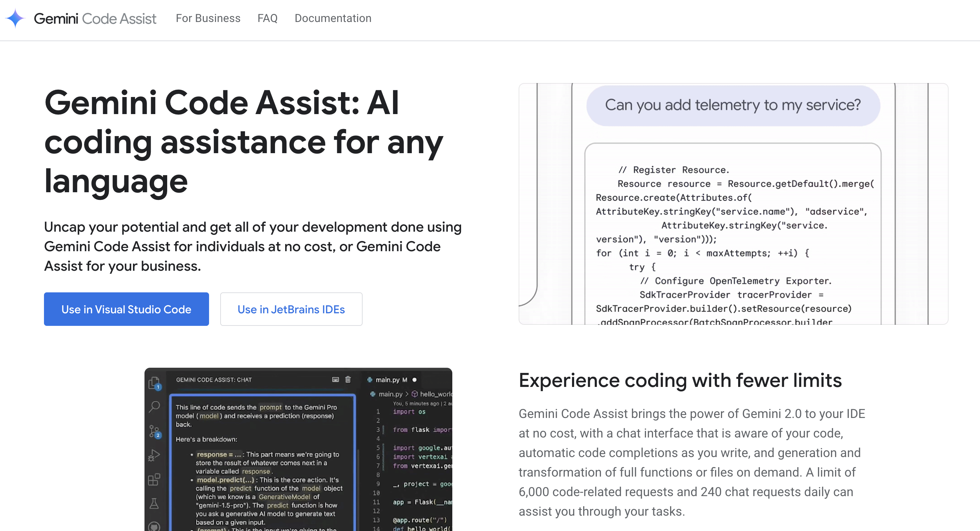The width and height of the screenshot is (980, 531).
Task: Click the 'GEMINI CODE ASSIST: CHAT' panel title
Action: pos(214,380)
